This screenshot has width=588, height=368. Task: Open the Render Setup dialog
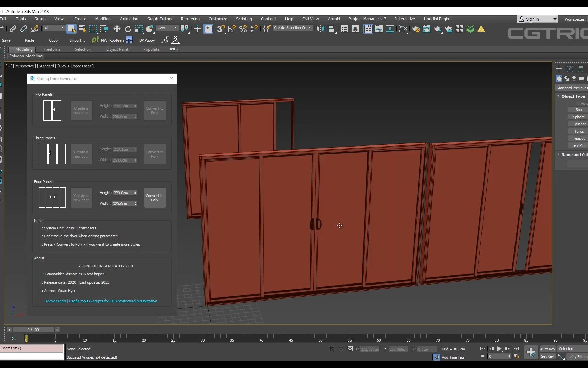[x=415, y=29]
